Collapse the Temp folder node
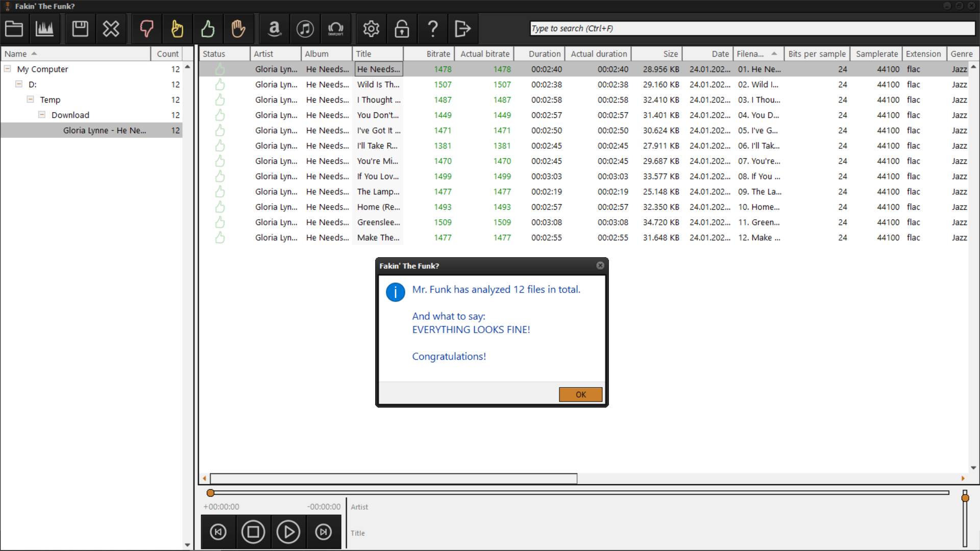980x551 pixels. pos(31,99)
